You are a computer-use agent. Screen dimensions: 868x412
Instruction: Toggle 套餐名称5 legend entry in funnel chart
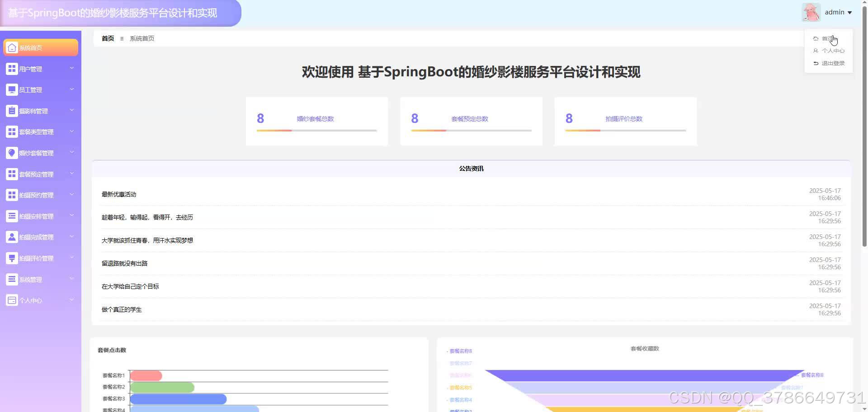pos(459,388)
